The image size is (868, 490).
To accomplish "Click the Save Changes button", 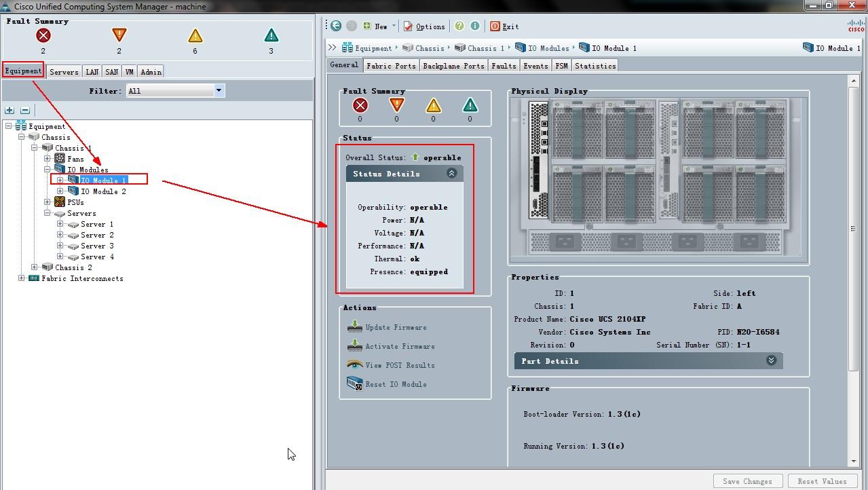I will click(x=748, y=481).
